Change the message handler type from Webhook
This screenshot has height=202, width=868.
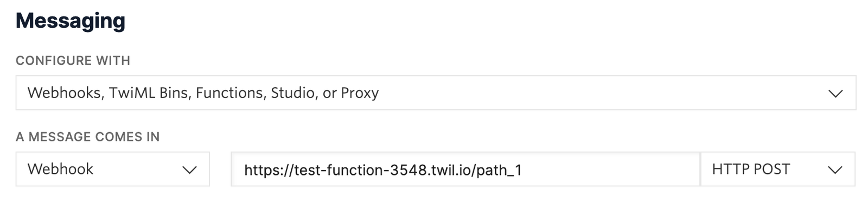click(112, 169)
